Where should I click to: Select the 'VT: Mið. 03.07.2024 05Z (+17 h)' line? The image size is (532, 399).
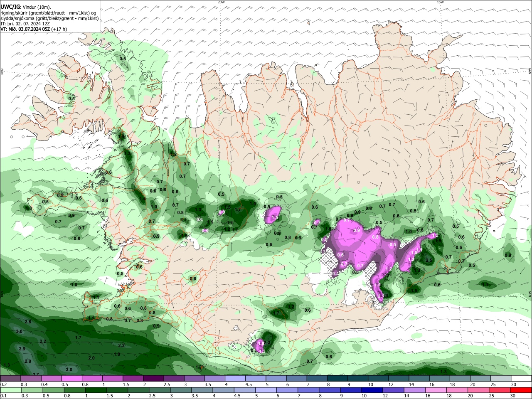34,29
